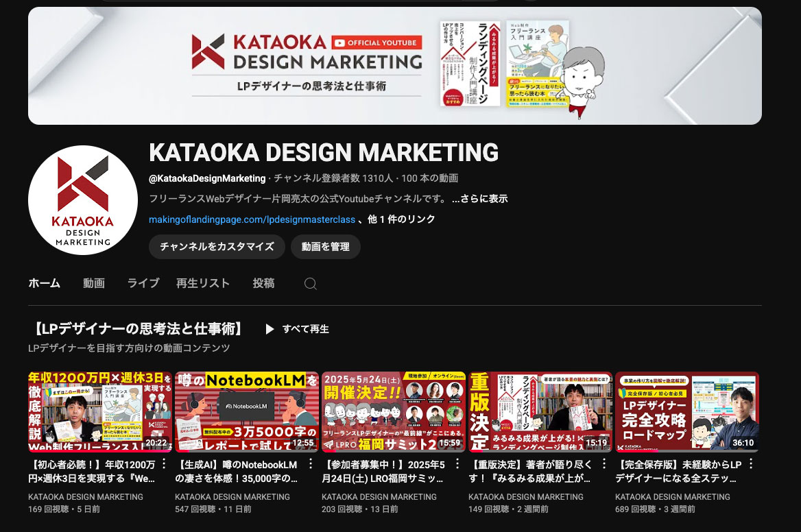Open the 再生リスト tab

(203, 283)
